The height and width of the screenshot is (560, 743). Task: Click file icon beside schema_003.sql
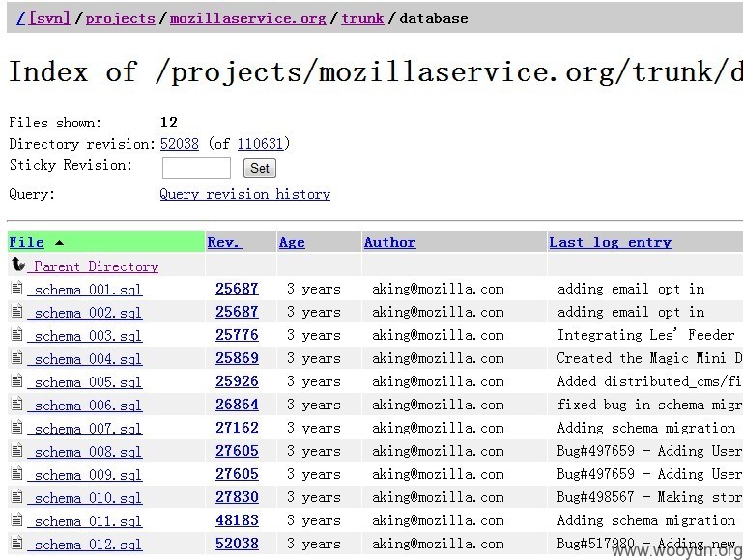(x=17, y=334)
